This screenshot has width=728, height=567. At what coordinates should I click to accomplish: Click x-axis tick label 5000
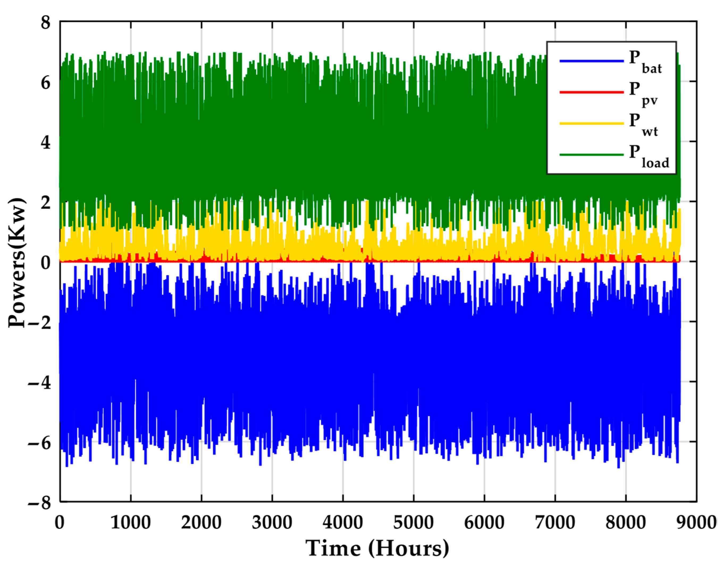[x=413, y=522]
